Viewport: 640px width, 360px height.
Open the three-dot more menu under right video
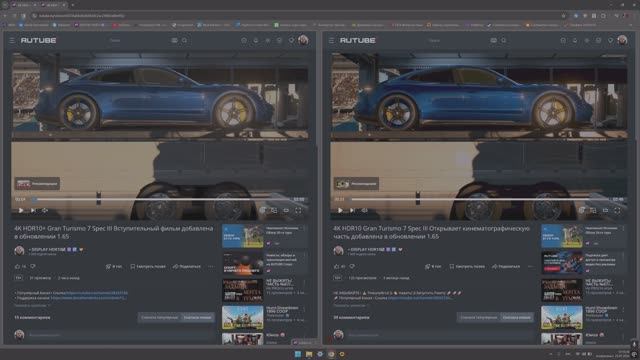[x=530, y=267]
